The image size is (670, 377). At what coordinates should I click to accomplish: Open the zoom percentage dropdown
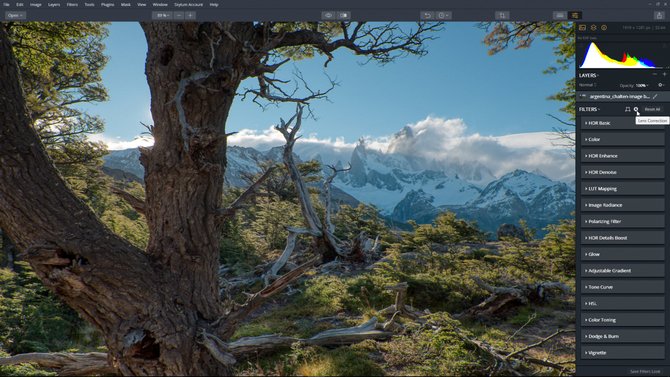tap(162, 15)
